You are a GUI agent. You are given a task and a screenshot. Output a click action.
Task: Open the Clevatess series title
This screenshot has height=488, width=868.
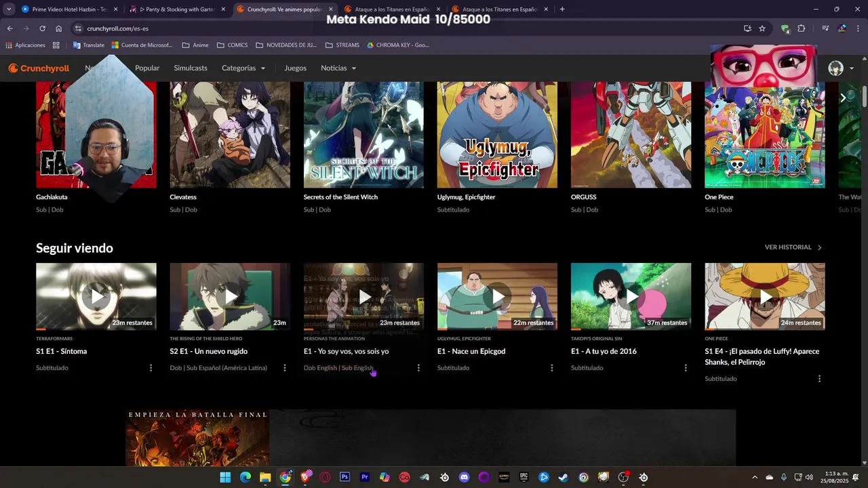coord(183,197)
